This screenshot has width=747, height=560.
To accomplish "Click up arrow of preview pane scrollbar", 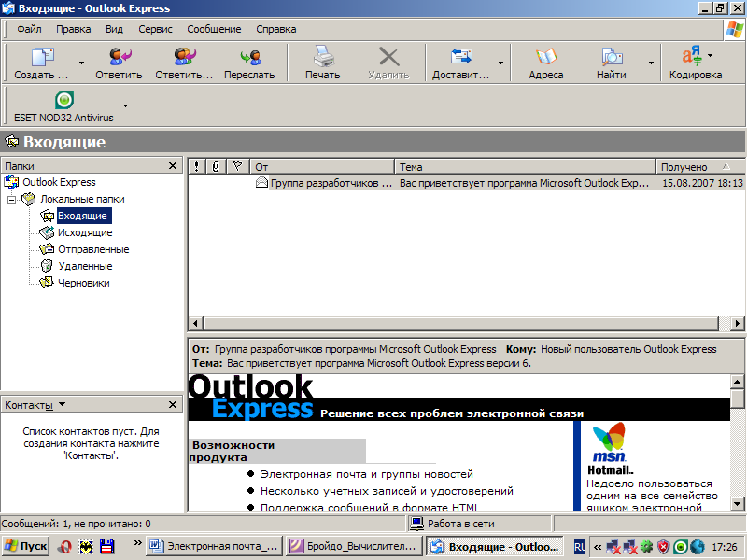I will 737,382.
